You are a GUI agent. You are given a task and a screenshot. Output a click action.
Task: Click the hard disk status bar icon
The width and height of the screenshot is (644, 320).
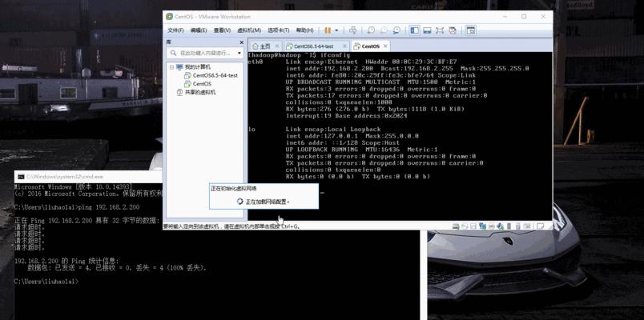[x=456, y=226]
